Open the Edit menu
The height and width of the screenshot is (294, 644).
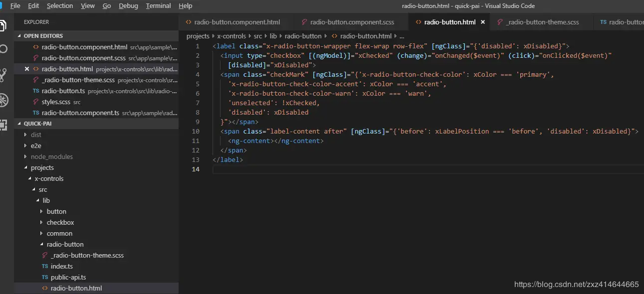tap(33, 6)
